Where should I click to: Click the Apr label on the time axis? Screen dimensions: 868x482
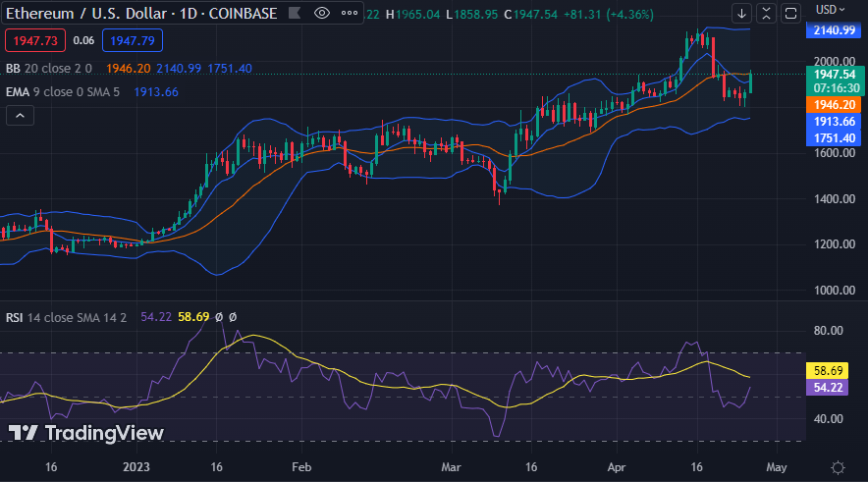click(x=617, y=467)
